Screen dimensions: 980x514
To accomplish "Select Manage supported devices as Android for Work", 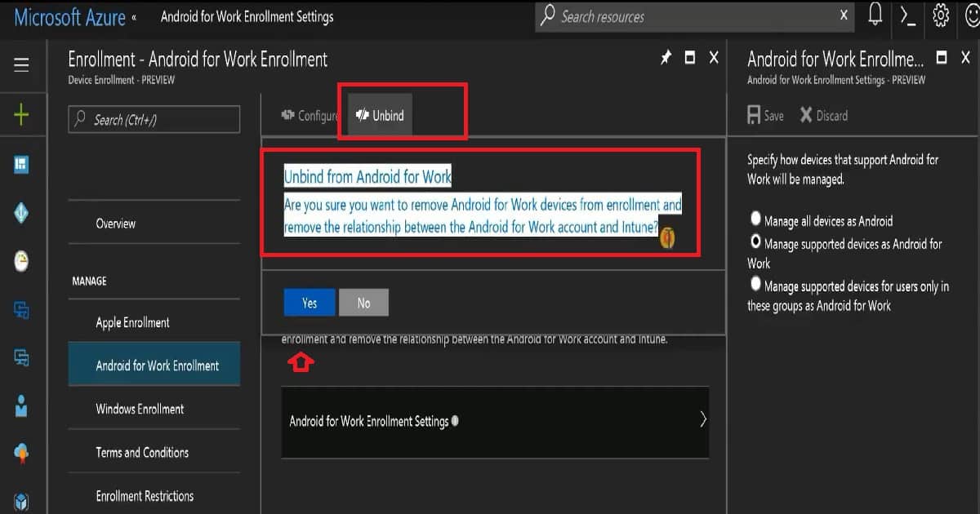I will [755, 241].
